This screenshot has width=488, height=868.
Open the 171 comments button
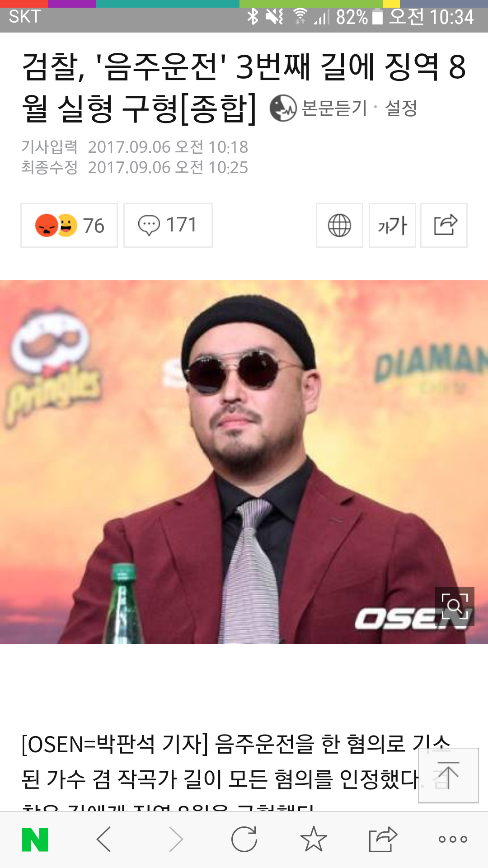coord(168,225)
